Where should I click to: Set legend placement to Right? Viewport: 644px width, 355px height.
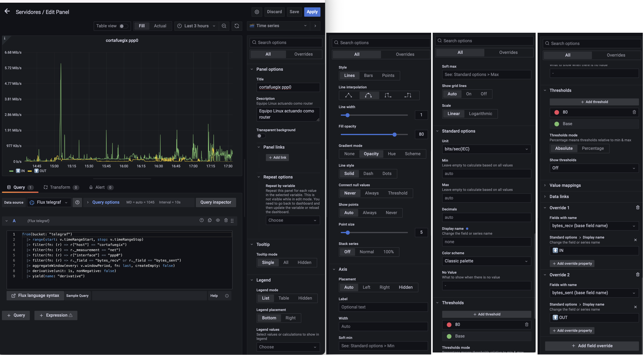coord(290,318)
